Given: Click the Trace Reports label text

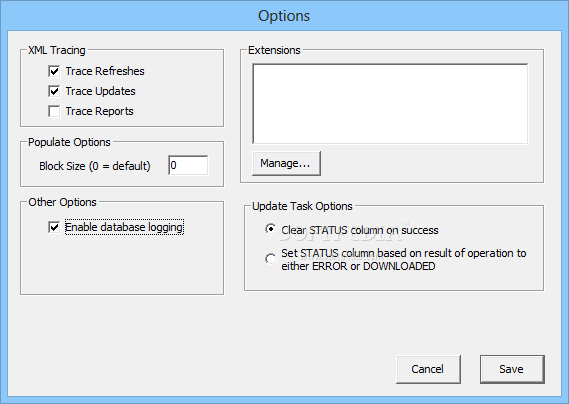Looking at the screenshot, I should 99,111.
